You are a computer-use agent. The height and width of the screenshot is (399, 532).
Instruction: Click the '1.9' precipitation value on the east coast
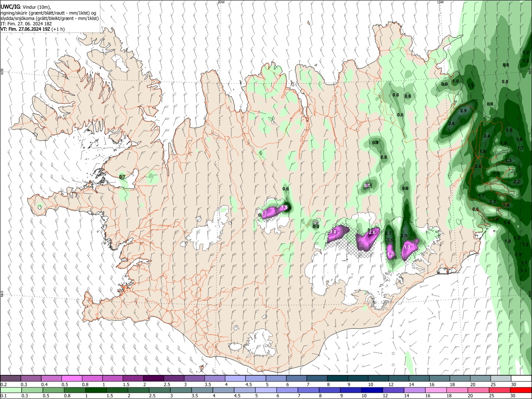pyautogui.click(x=506, y=205)
